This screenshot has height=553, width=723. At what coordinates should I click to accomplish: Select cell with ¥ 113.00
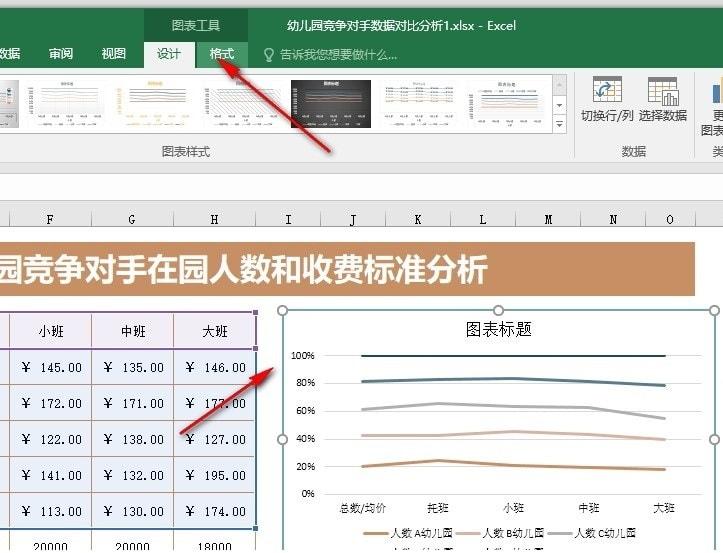(51, 511)
